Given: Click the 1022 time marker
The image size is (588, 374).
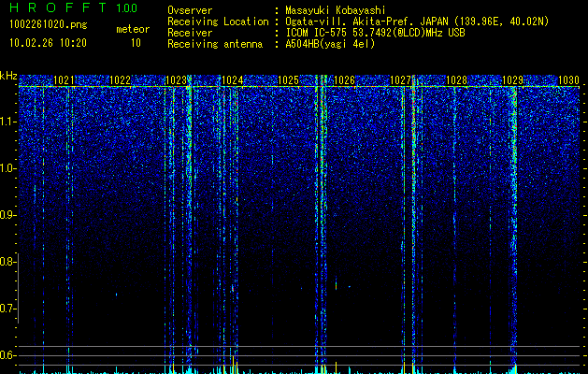Looking at the screenshot, I should point(120,79).
